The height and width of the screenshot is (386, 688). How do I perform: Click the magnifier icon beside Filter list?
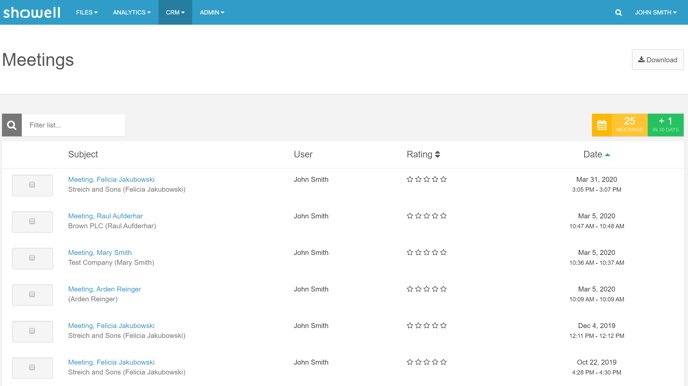pos(12,125)
